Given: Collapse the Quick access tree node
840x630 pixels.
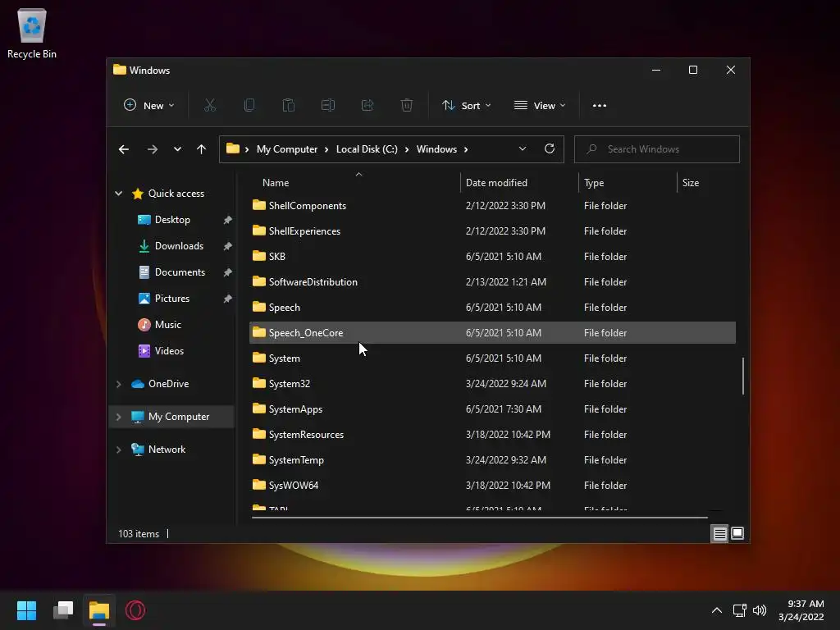Looking at the screenshot, I should 118,194.
